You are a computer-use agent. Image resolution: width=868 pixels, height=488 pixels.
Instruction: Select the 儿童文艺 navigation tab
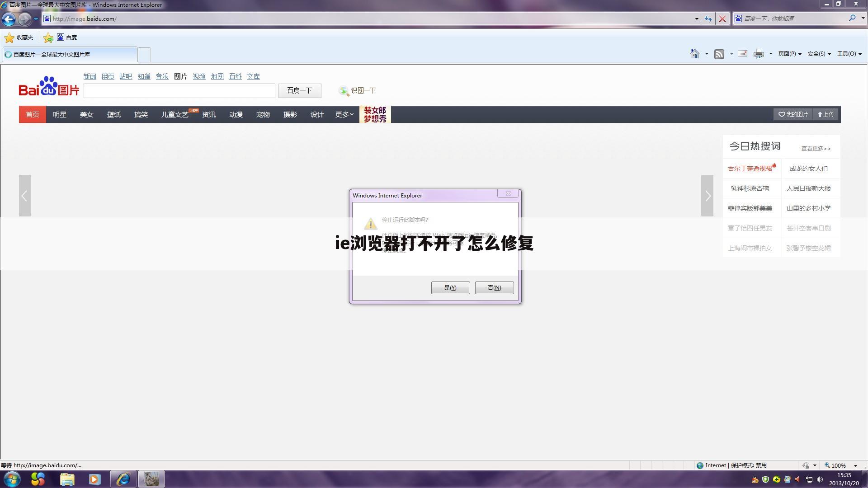click(175, 114)
